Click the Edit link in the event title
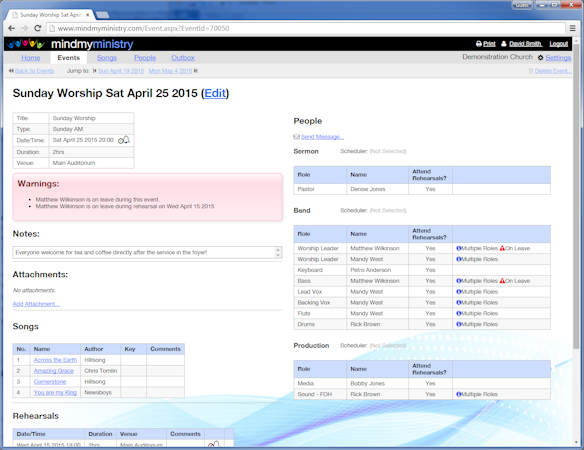The width and height of the screenshot is (584, 450). click(215, 93)
